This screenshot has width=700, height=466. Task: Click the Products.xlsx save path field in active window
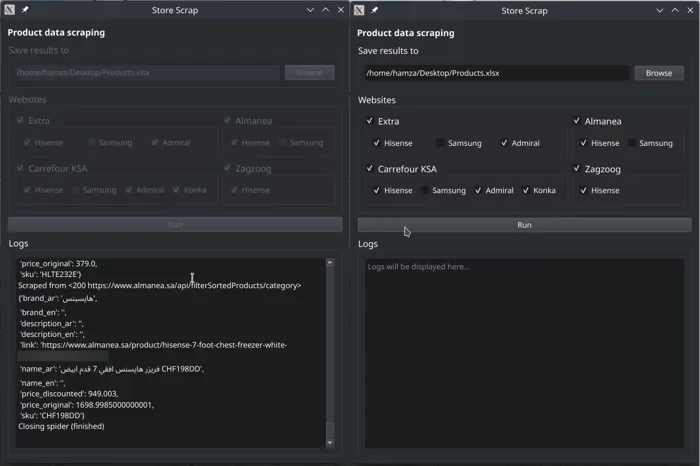pos(494,73)
